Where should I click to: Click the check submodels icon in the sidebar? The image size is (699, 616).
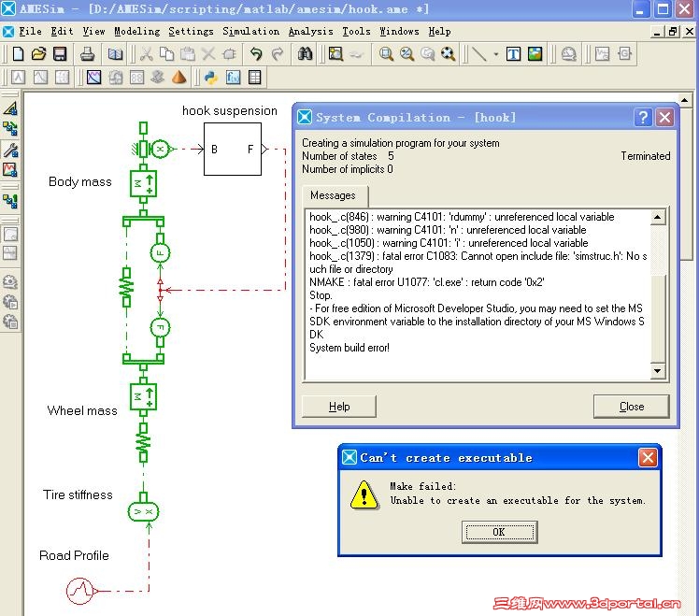point(10,201)
